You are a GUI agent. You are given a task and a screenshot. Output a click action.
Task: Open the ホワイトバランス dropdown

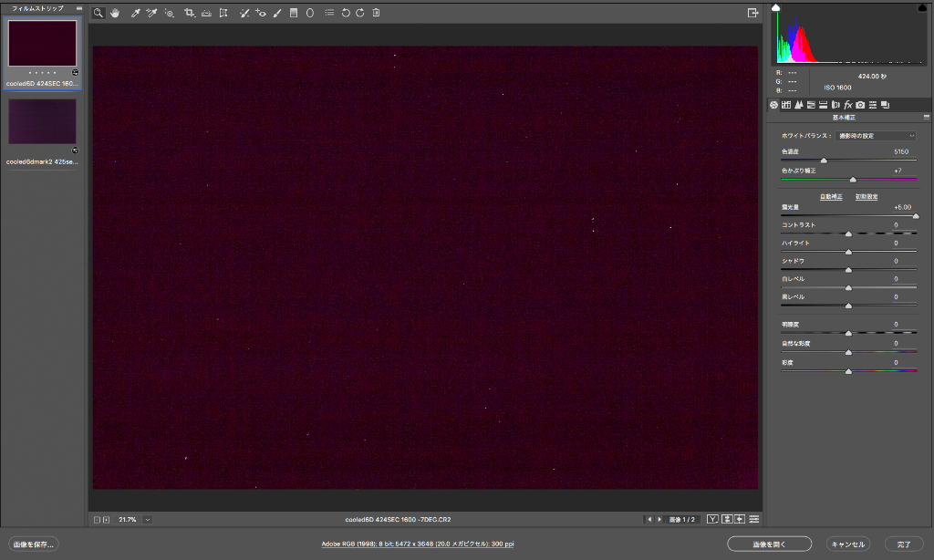[x=876, y=136]
